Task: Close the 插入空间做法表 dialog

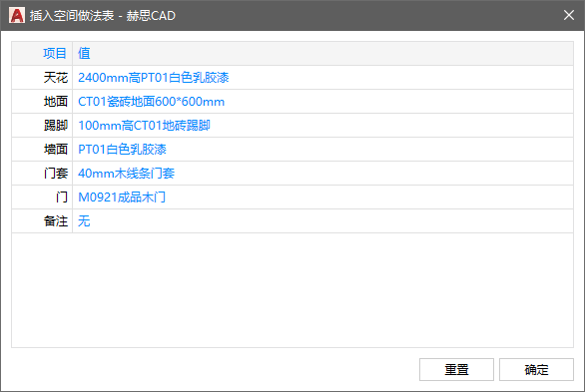Action: point(569,15)
